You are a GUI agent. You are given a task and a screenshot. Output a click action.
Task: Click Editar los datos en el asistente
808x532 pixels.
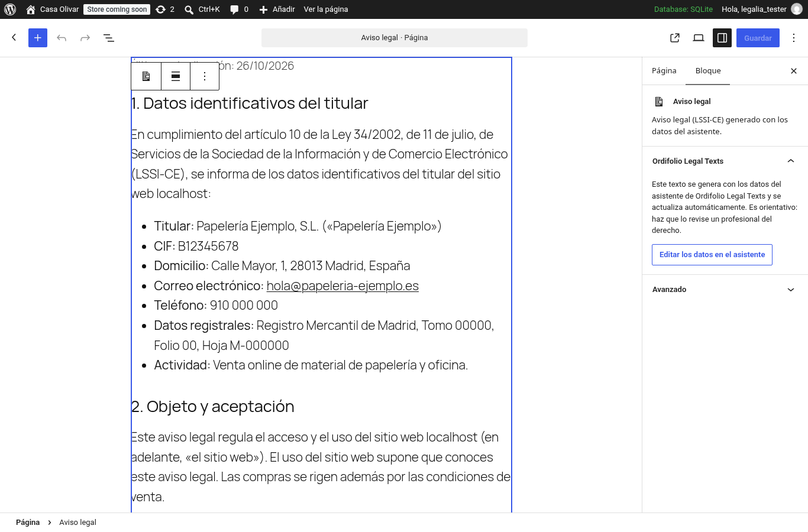(712, 255)
